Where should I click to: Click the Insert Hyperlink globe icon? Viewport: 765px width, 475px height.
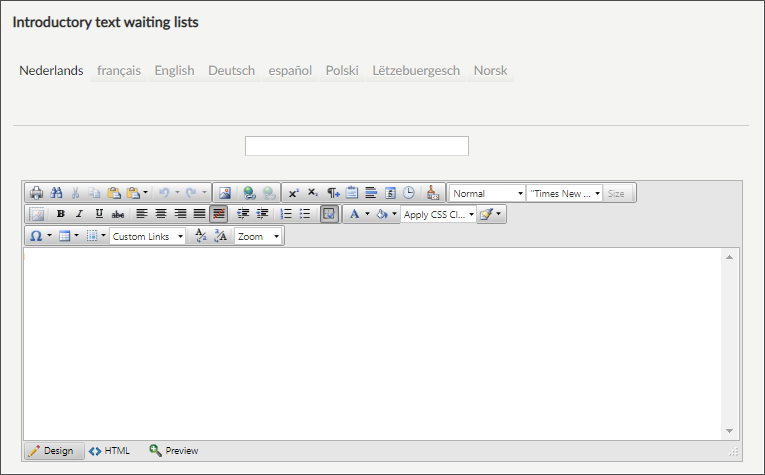pyautogui.click(x=250, y=193)
